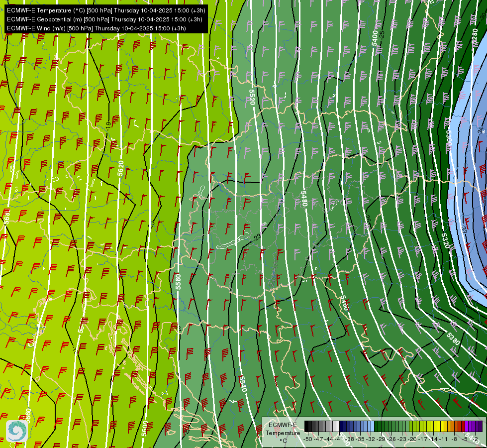
Task: Click the light blue -32 legend swatch
Action: point(373,427)
